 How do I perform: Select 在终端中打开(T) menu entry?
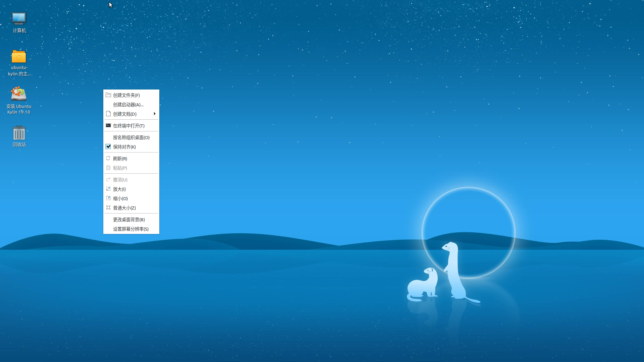(131, 126)
